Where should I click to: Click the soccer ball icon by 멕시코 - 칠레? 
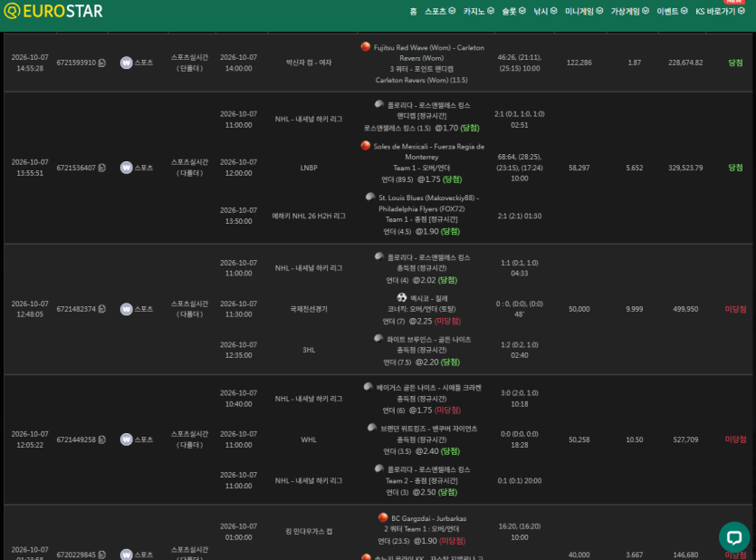[402, 297]
